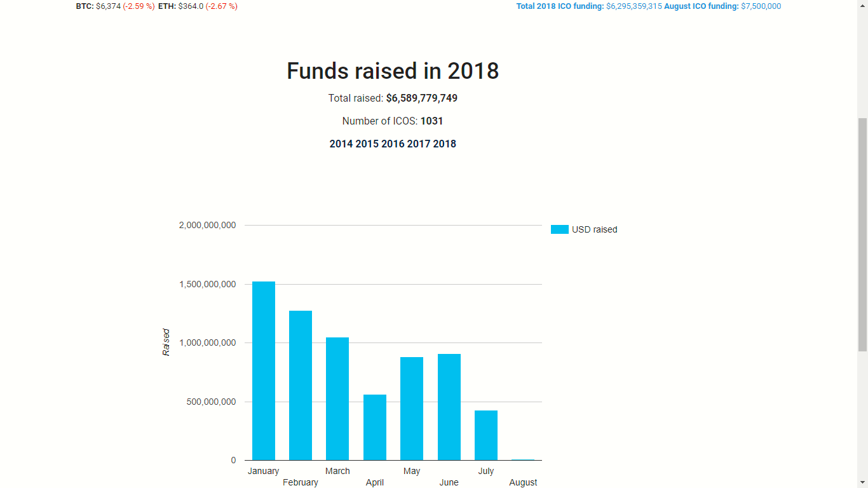Select the February bar in chart

301,386
